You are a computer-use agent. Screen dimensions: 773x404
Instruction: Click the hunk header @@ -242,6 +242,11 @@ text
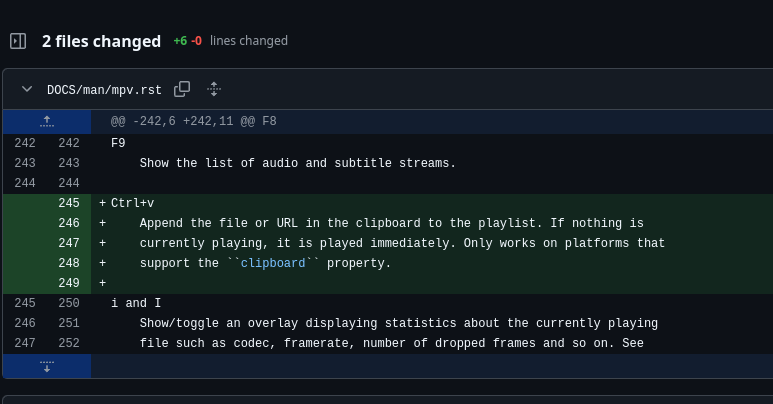[x=193, y=122]
